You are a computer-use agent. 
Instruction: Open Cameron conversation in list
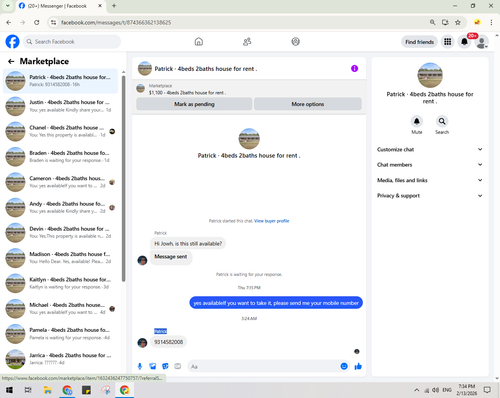tap(60, 182)
